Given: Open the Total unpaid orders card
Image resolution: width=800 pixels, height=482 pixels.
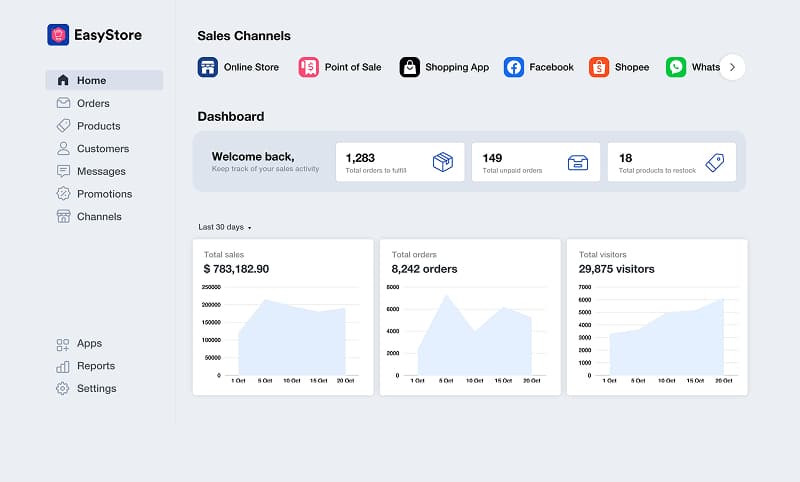Looking at the screenshot, I should pos(536,162).
